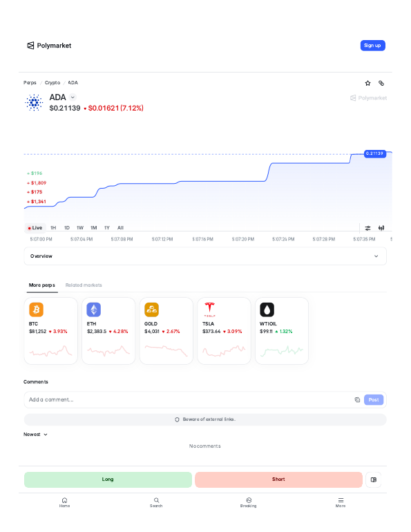Click the Beware of external links notice
Screen dimensions: 411x532
click(205, 419)
